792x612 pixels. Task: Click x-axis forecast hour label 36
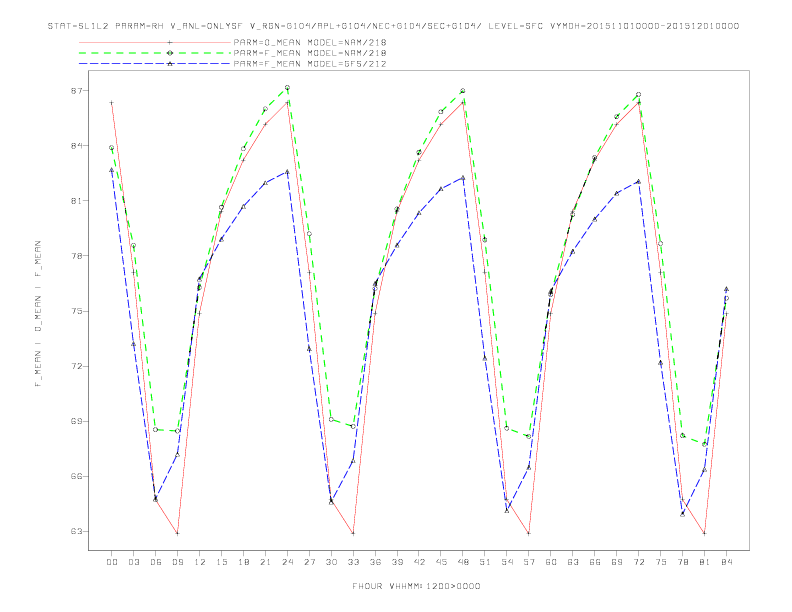point(375,562)
